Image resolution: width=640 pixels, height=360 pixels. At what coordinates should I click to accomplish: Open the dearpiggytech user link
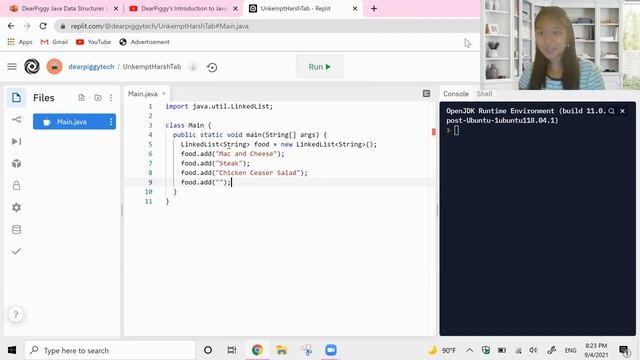pyautogui.click(x=91, y=67)
